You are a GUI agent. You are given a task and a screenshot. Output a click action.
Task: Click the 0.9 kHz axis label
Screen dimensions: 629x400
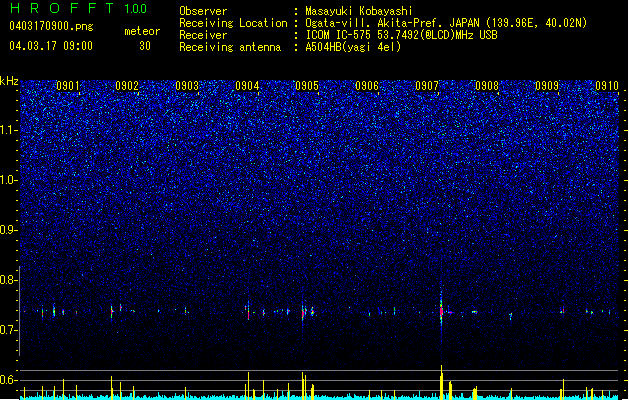pos(9,230)
